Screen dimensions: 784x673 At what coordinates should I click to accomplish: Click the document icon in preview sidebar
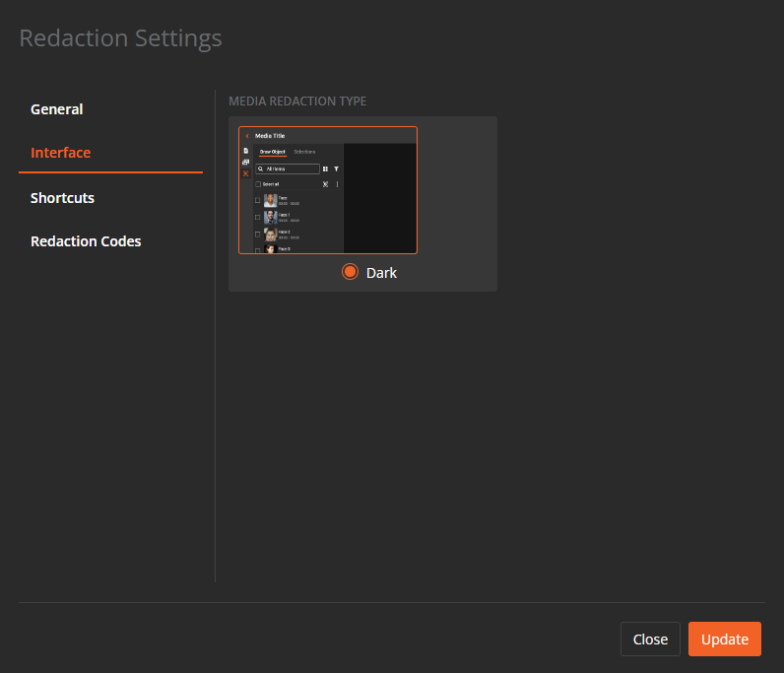[245, 151]
